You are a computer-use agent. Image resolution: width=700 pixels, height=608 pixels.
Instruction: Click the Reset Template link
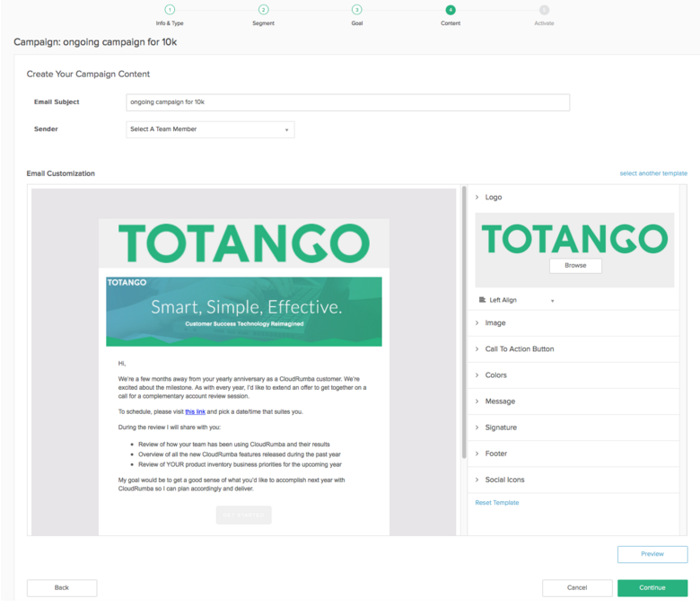[x=497, y=503]
